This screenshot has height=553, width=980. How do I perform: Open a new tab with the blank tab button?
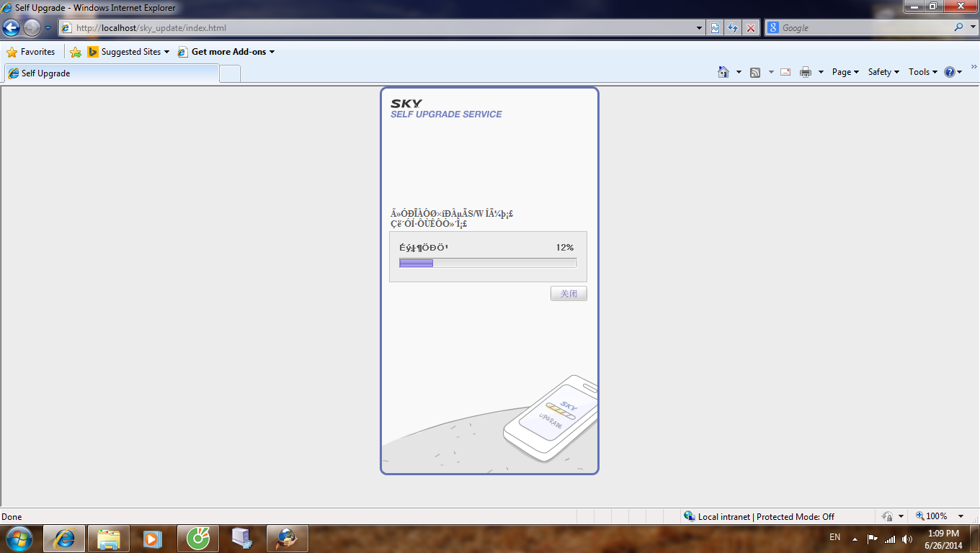[x=229, y=73]
